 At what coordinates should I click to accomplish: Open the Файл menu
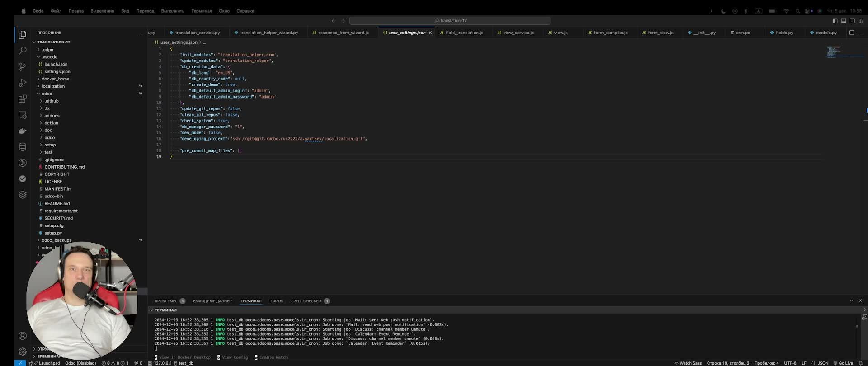pyautogui.click(x=56, y=11)
